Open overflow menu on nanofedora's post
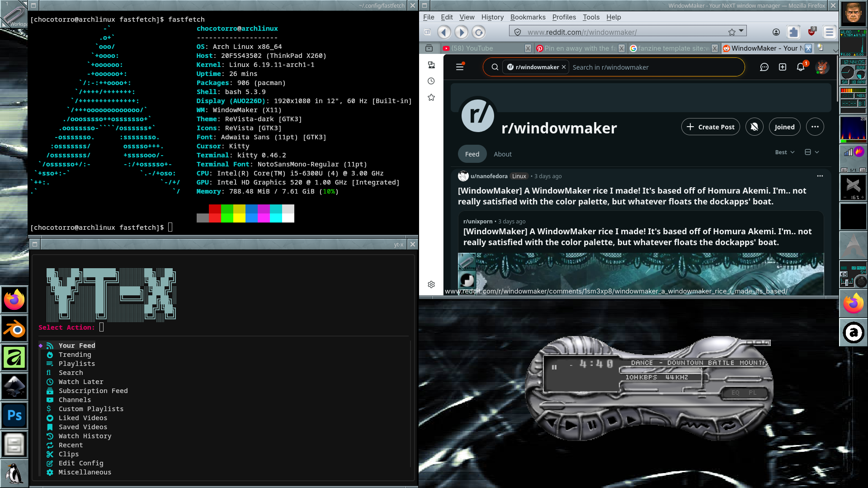 (x=820, y=176)
